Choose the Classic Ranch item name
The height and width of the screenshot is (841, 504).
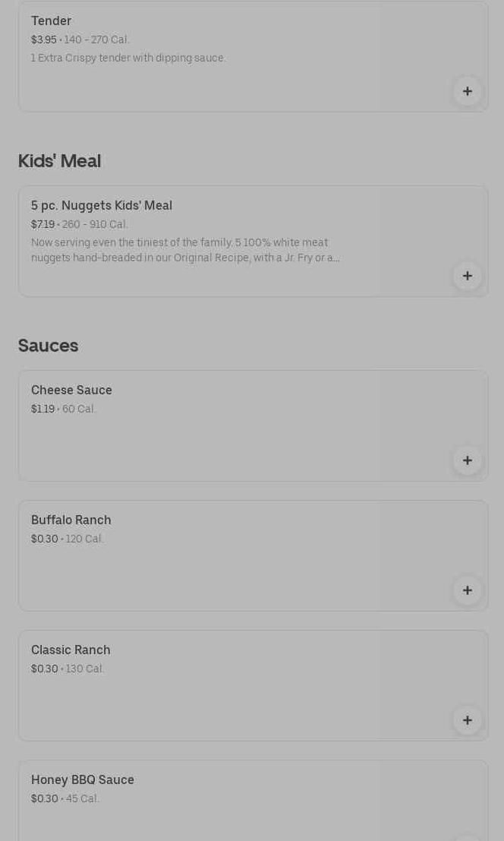point(71,650)
